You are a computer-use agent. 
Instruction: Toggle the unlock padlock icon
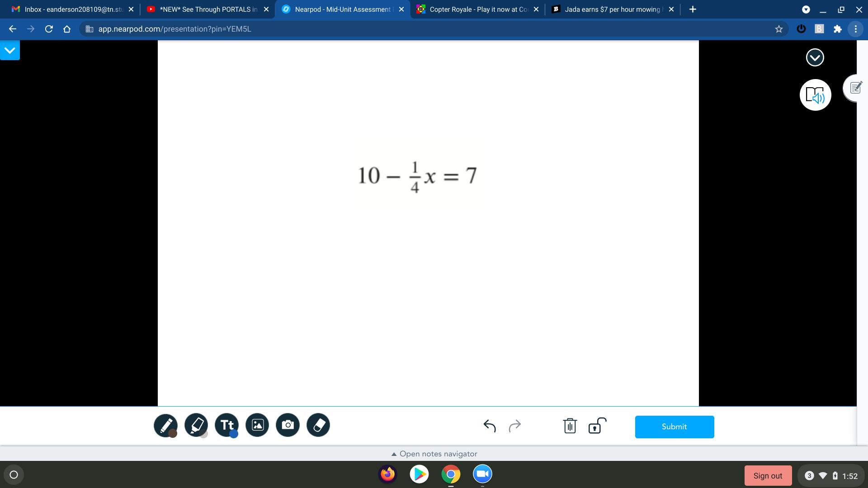pos(596,426)
